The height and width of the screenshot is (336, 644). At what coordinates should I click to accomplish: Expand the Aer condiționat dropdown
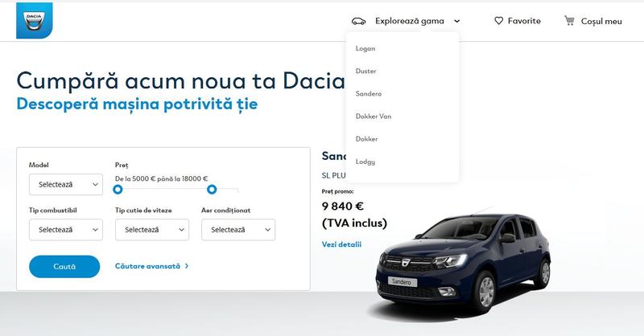[237, 229]
